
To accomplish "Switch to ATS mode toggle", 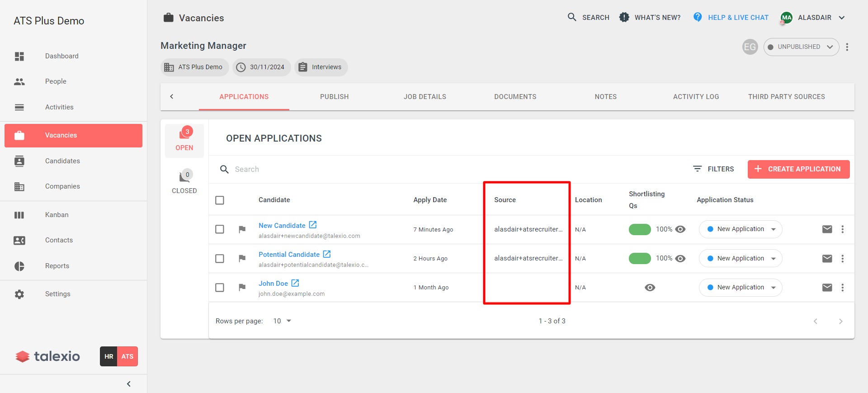I will coord(127,356).
